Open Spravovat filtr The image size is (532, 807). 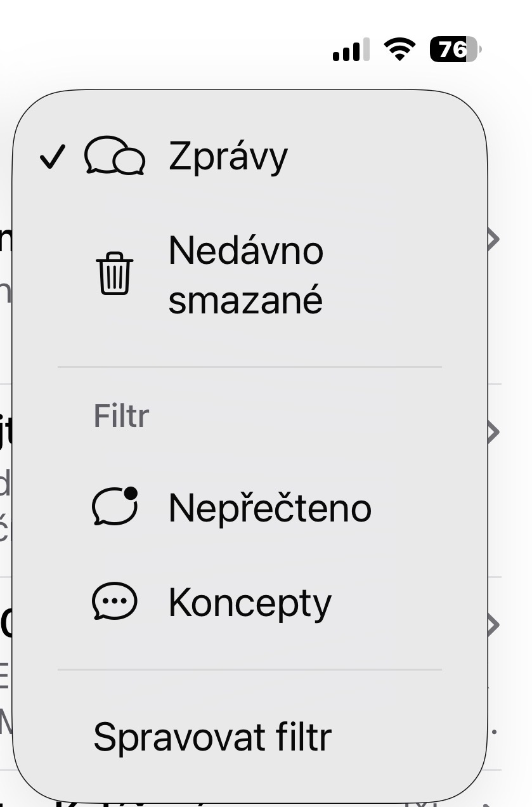pos(212,737)
